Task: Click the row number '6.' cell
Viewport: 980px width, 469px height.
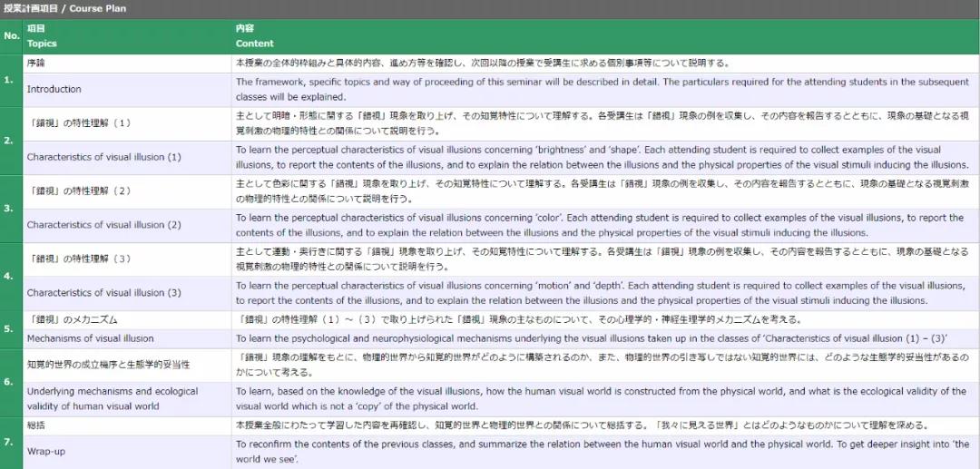Action: [11, 382]
